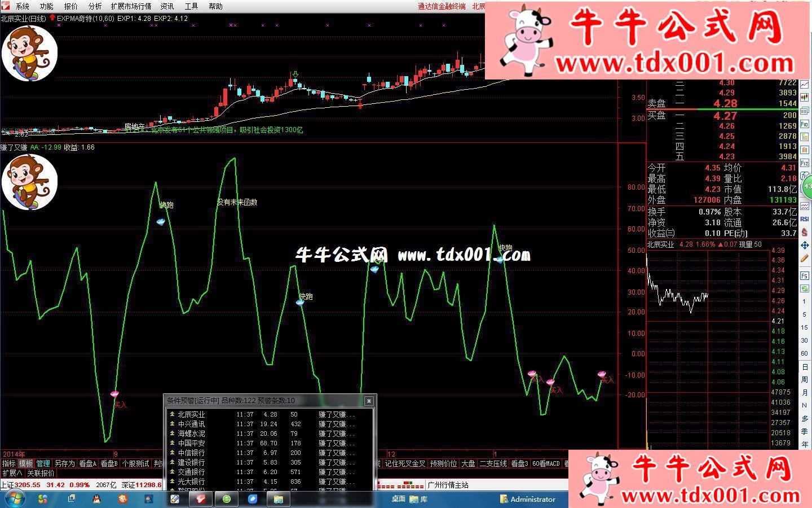Click 买盘 buy-side label
This screenshot has height=508, width=812.
[656, 115]
